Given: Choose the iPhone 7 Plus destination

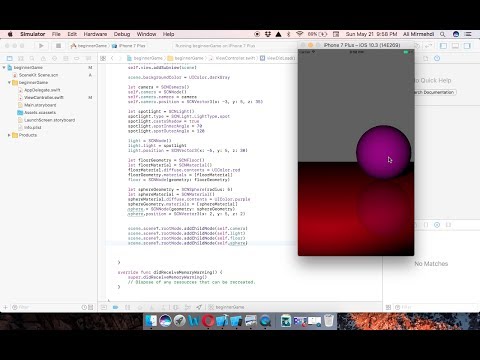Looking at the screenshot, I should tap(129, 46).
